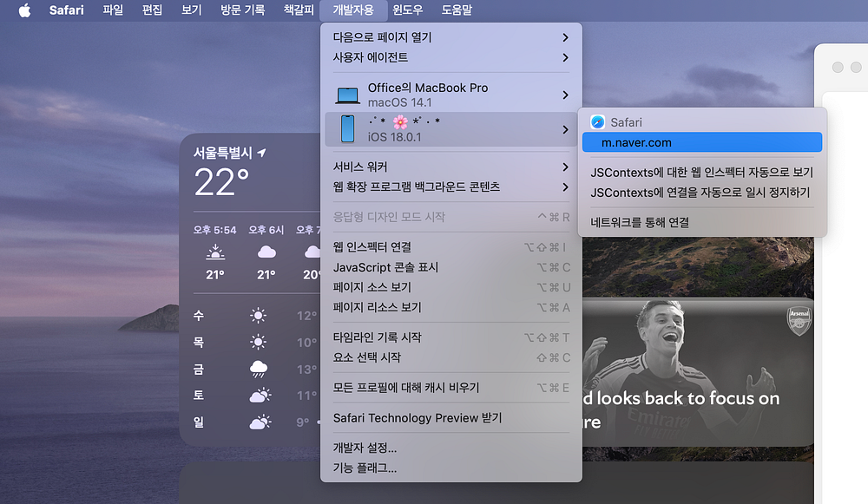Choose 페이지 소스 보기
868x504 pixels.
click(451, 287)
